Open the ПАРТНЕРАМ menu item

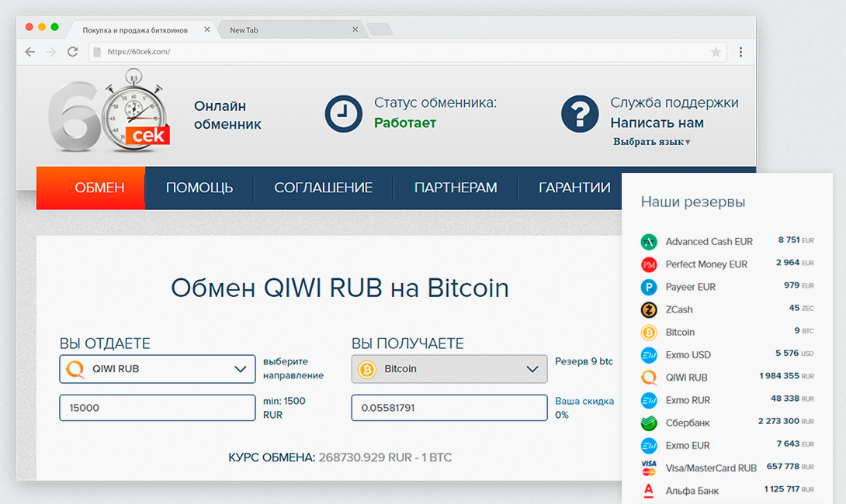click(456, 188)
